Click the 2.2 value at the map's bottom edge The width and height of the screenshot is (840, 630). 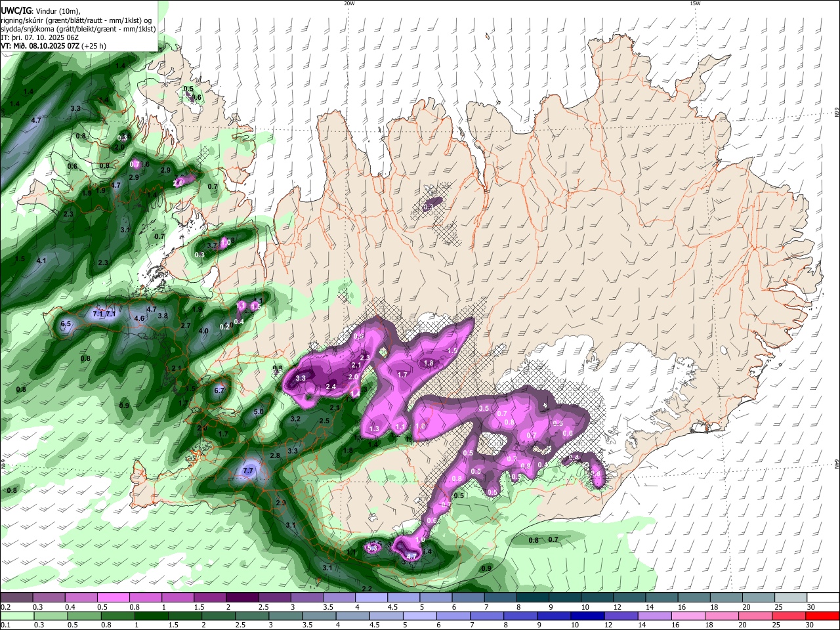(x=367, y=589)
